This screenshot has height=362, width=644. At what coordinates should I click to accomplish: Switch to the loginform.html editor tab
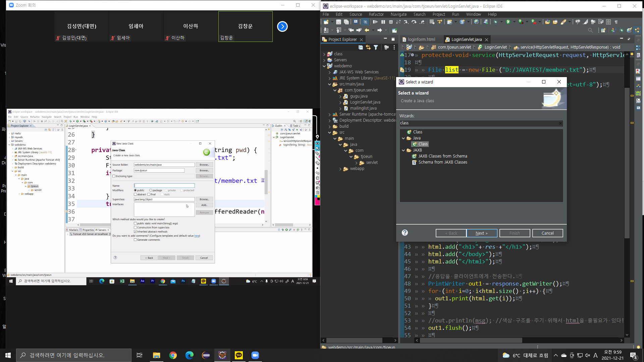pyautogui.click(x=421, y=40)
